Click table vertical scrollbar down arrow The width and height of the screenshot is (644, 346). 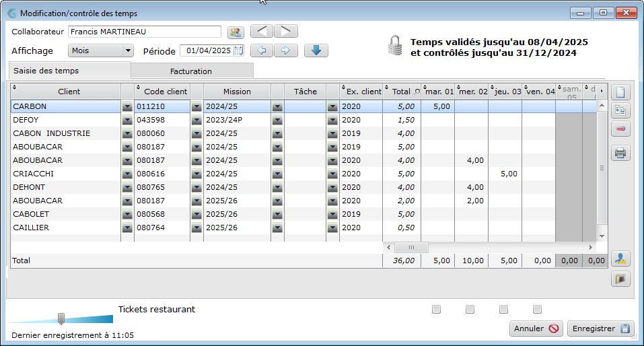coord(602,236)
